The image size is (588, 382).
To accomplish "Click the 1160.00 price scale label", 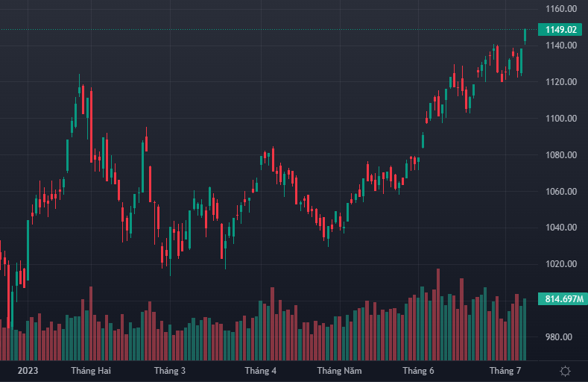I will [x=561, y=9].
